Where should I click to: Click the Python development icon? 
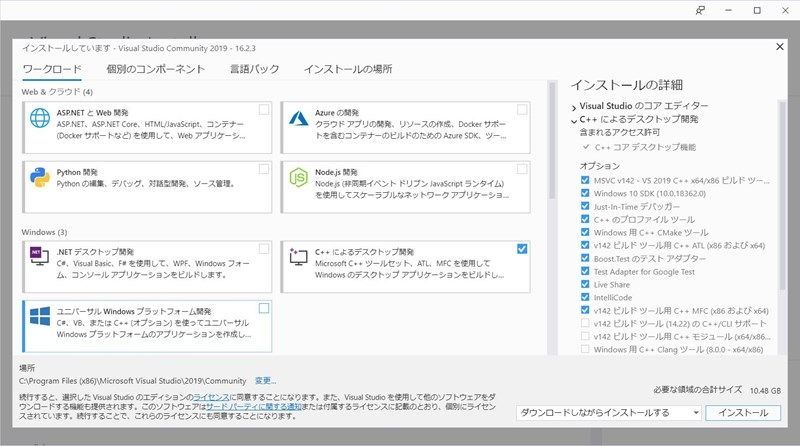(x=40, y=178)
